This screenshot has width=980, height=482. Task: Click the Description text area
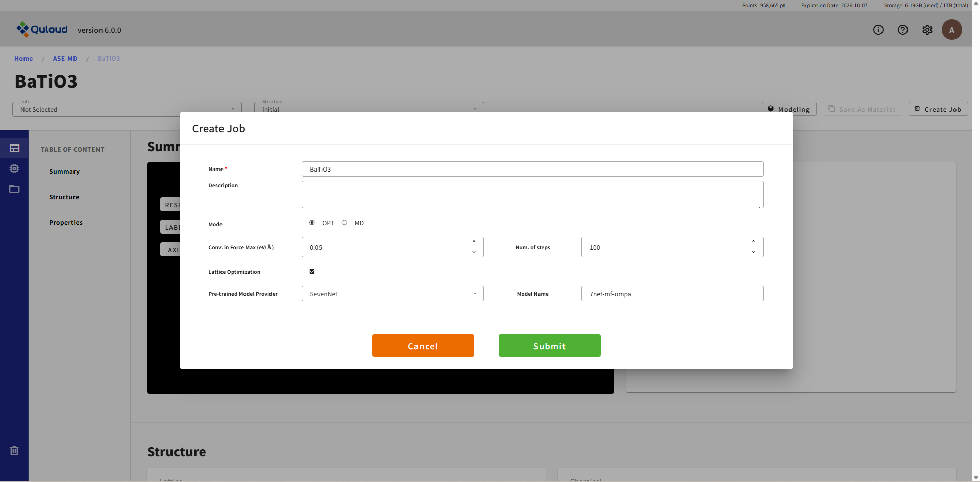click(x=532, y=195)
